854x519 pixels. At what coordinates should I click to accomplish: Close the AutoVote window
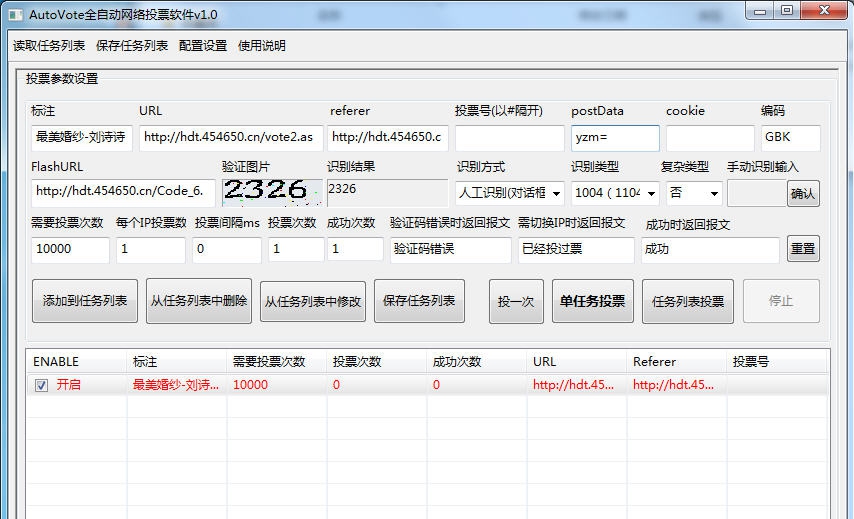coord(824,11)
